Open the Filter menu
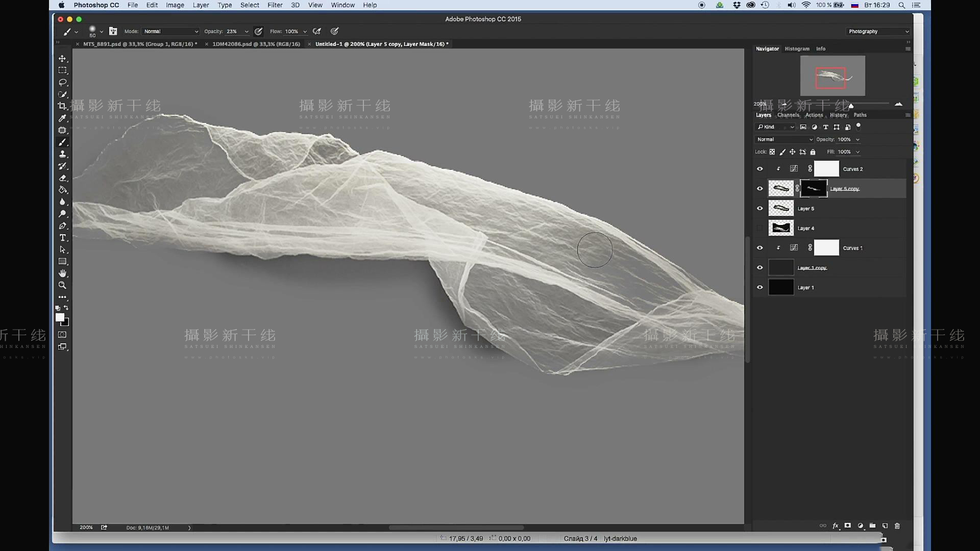Viewport: 980px width, 551px height. (275, 5)
